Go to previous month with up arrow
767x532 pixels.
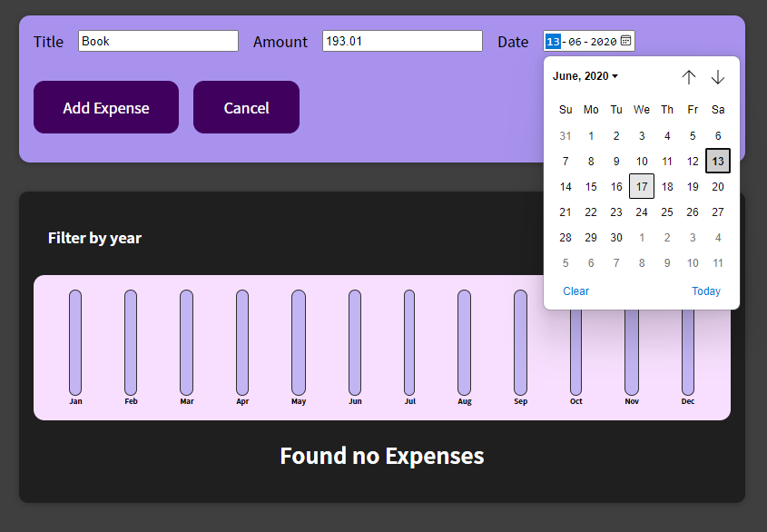click(x=689, y=77)
